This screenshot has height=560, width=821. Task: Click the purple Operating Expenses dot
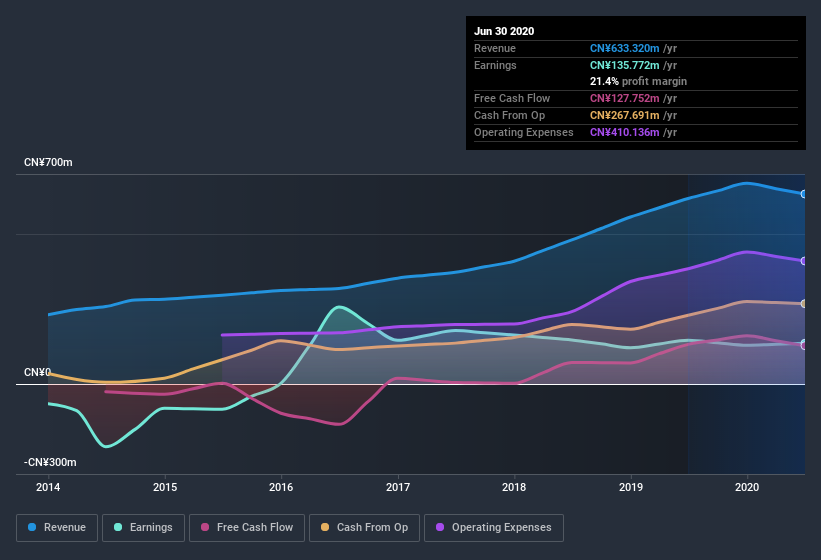441,527
